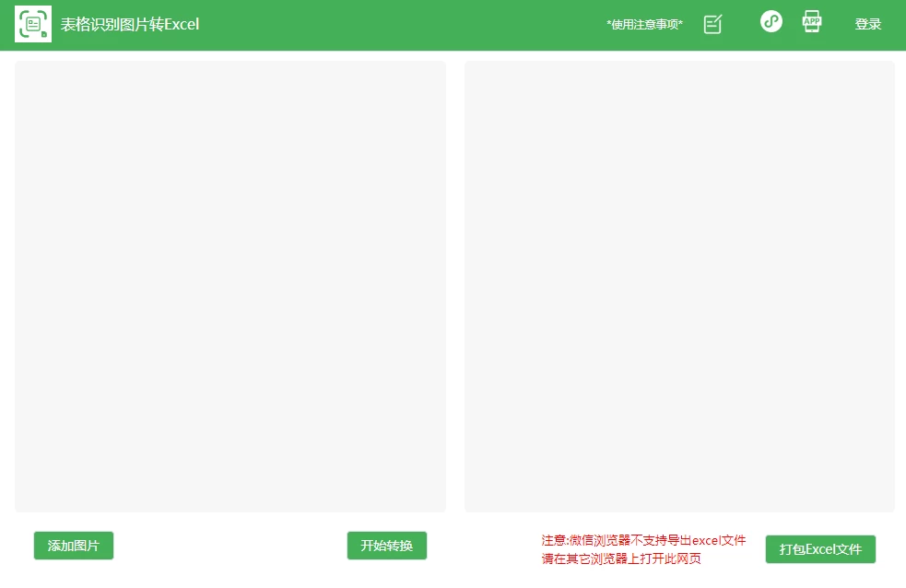Click the red 请在其它浏览器上打开此网页 text
The height and width of the screenshot is (588, 906).
[620, 559]
